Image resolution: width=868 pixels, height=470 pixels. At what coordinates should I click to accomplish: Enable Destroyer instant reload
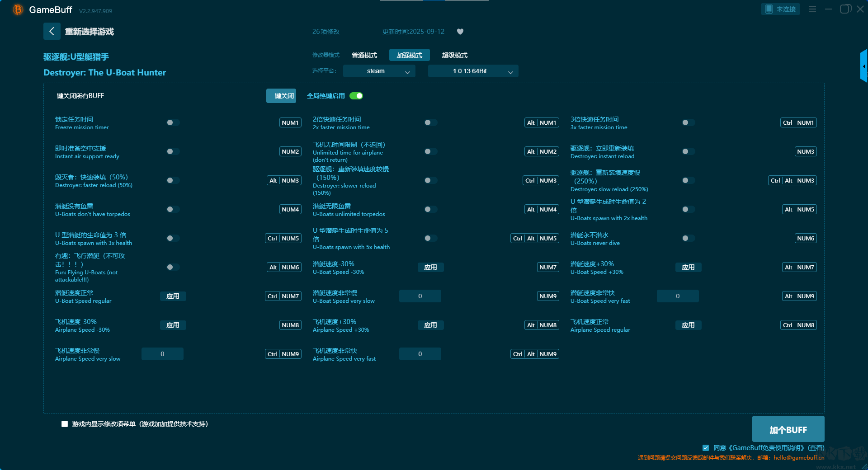[689, 151]
